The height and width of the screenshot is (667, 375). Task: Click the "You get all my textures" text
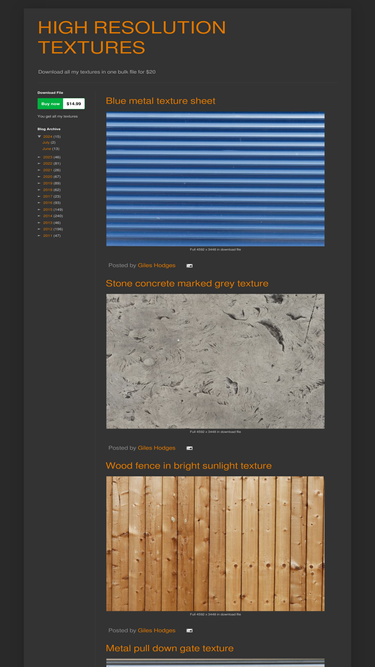[57, 117]
